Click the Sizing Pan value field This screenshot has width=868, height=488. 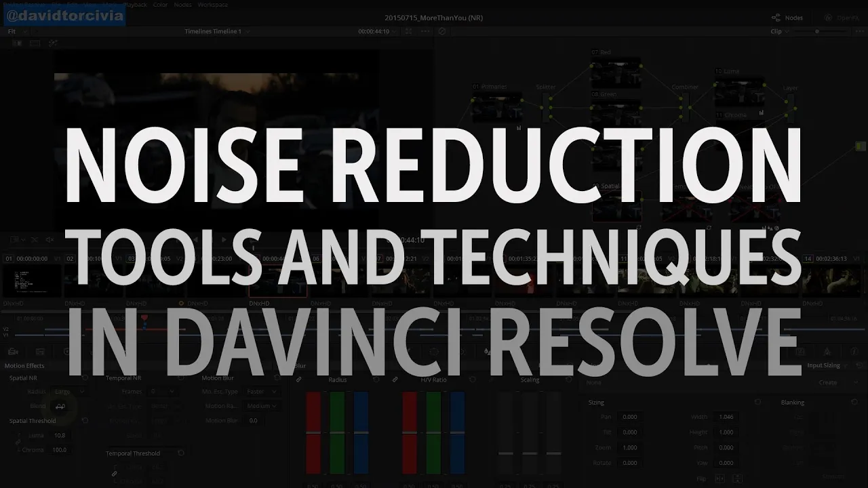click(630, 417)
